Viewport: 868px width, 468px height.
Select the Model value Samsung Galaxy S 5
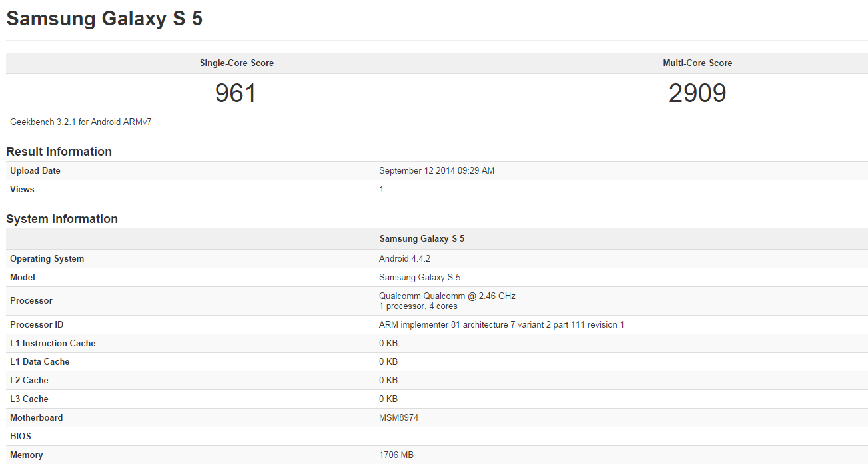coord(420,278)
